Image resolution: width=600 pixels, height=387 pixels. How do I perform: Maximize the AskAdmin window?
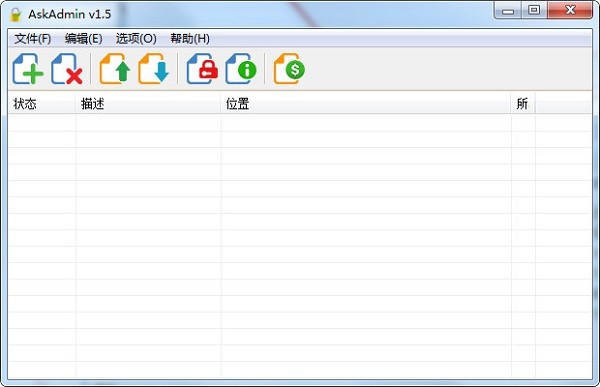(x=534, y=10)
